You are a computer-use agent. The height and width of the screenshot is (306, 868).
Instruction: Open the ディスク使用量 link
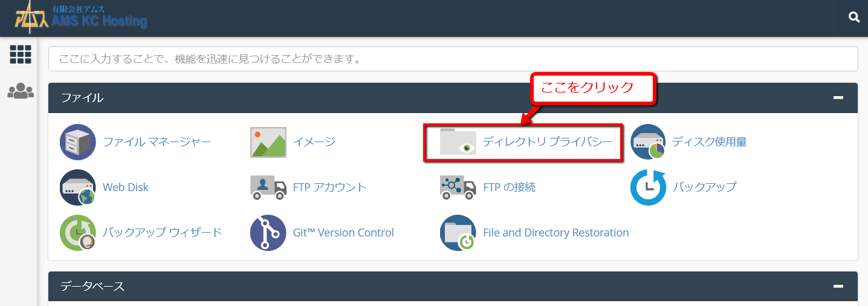[x=710, y=142]
